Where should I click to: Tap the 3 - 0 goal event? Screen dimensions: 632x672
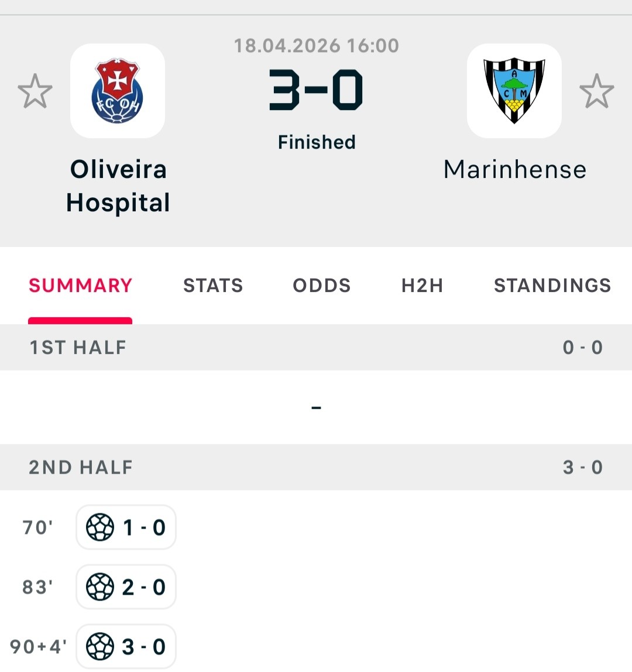click(126, 646)
